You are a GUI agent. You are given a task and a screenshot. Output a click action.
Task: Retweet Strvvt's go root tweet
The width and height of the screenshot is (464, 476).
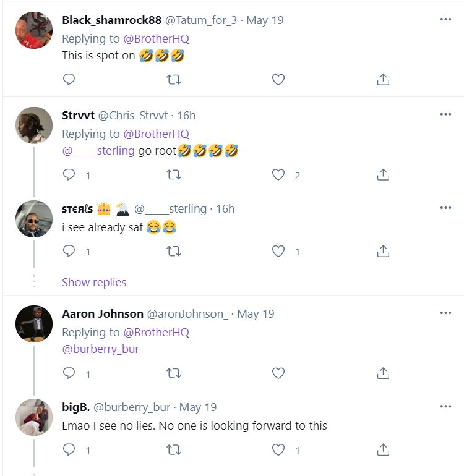point(174,175)
